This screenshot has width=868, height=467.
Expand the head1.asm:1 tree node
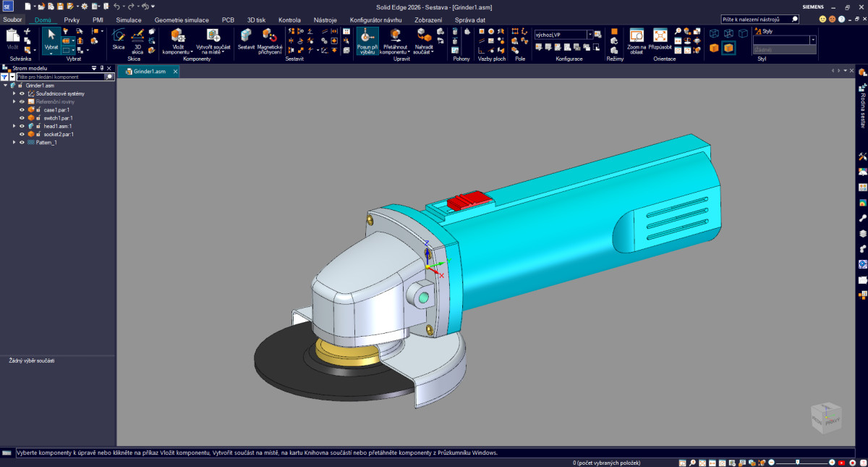coord(14,126)
